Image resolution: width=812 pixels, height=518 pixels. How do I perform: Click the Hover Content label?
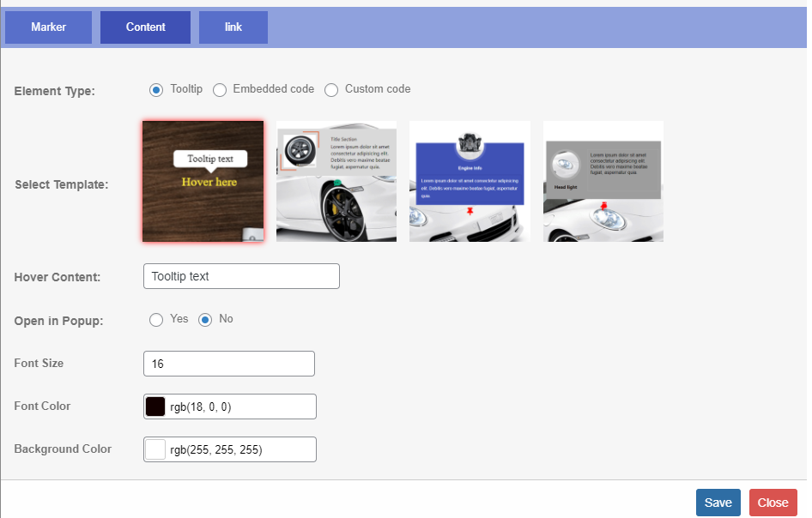coord(58,277)
